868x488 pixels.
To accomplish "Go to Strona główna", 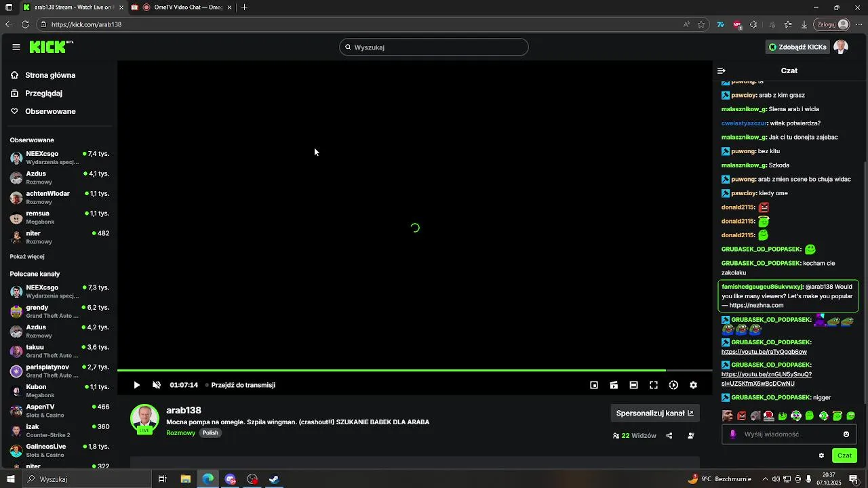I will pos(50,75).
